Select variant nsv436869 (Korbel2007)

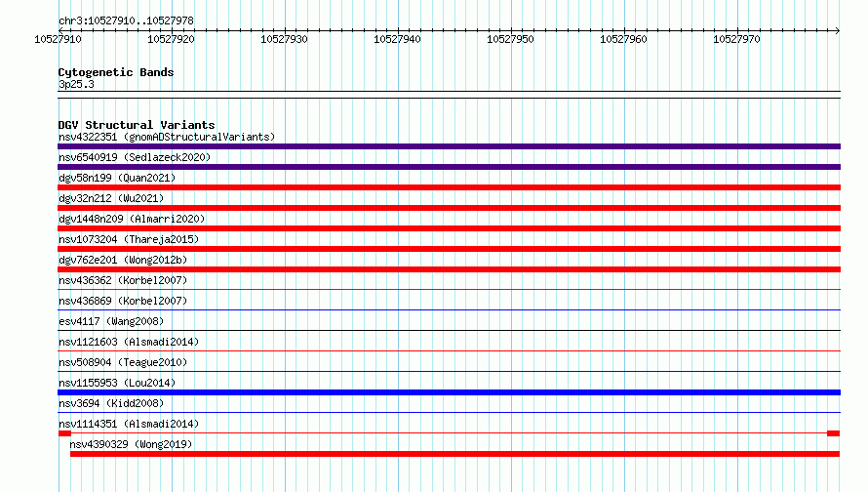pos(123,301)
